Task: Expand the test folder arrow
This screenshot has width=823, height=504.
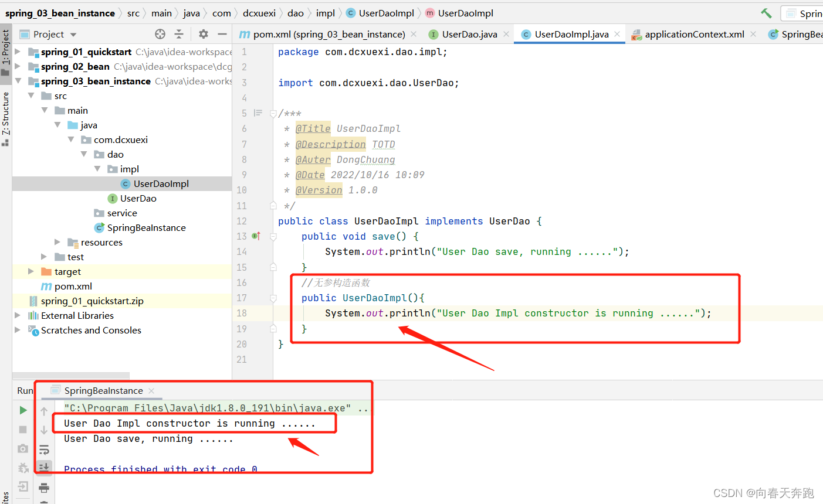Action: 44,257
